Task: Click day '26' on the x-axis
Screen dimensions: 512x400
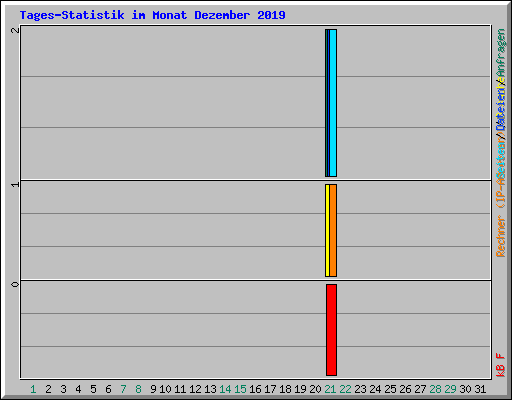Action: (x=405, y=389)
